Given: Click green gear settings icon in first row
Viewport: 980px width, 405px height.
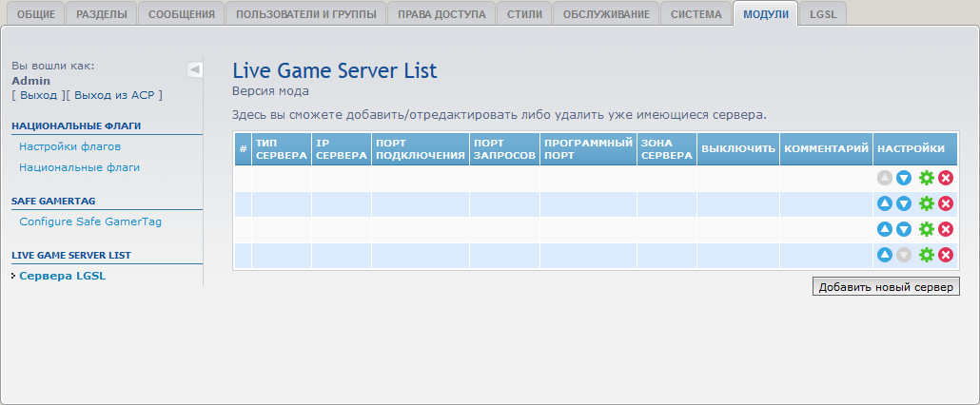Looking at the screenshot, I should 926,178.
